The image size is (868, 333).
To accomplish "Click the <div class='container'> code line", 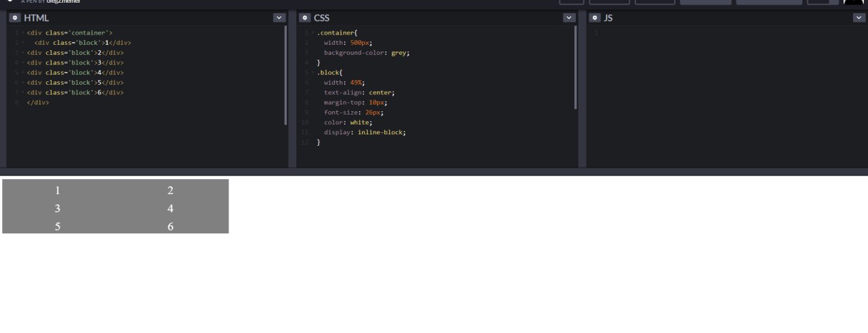I will click(70, 33).
